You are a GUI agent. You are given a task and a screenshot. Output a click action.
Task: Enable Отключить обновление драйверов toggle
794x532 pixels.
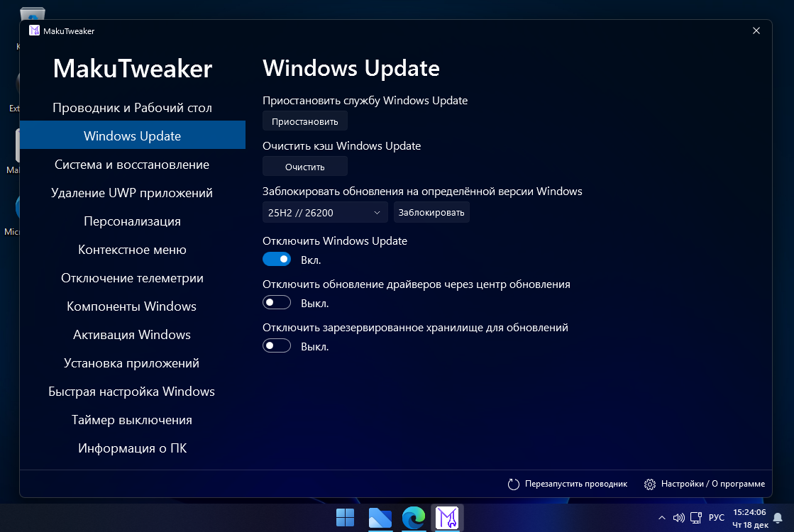[277, 303]
